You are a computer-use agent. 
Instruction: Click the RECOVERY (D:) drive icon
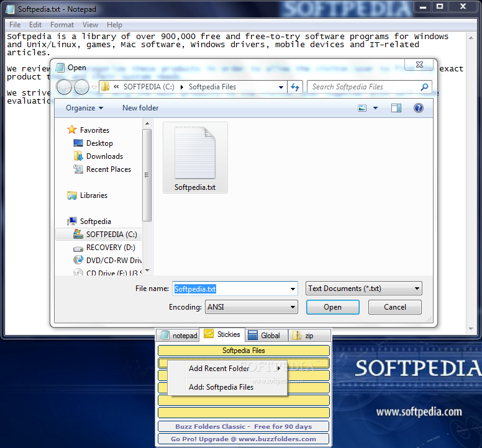[x=78, y=248]
